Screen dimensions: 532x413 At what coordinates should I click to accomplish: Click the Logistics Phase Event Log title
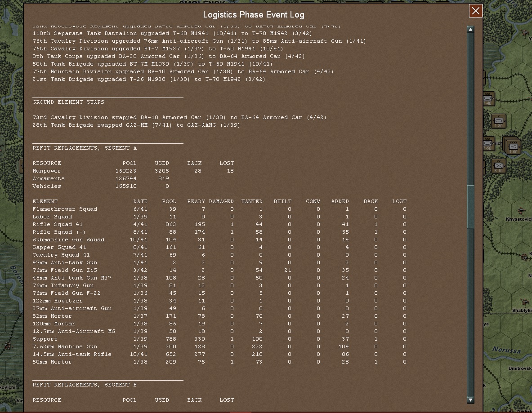tap(254, 15)
